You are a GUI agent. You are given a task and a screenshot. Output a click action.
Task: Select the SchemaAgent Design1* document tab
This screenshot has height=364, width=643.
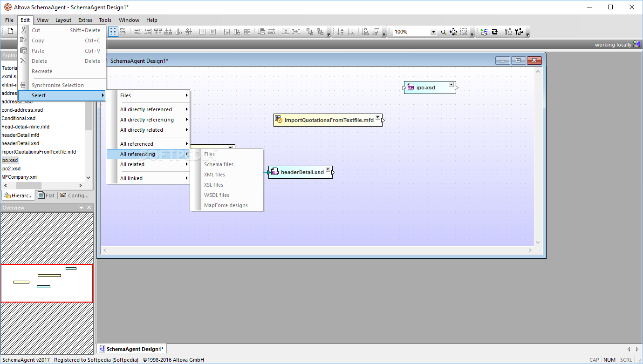tap(130, 349)
